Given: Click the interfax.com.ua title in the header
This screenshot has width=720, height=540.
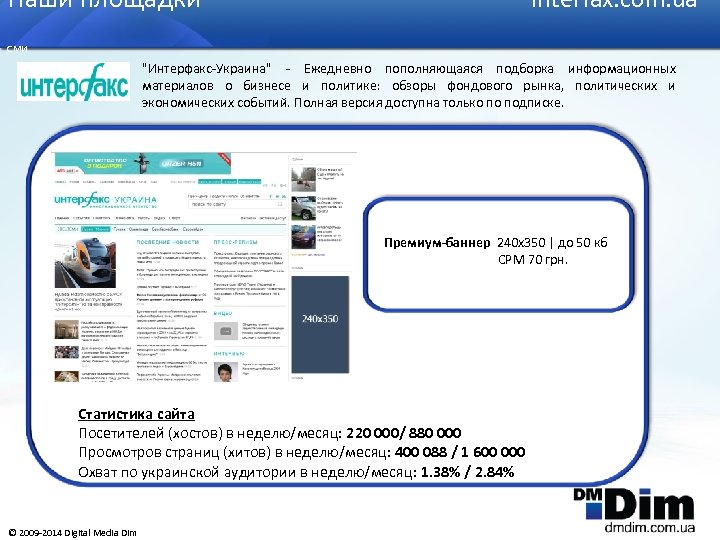Looking at the screenshot, I should [x=614, y=4].
